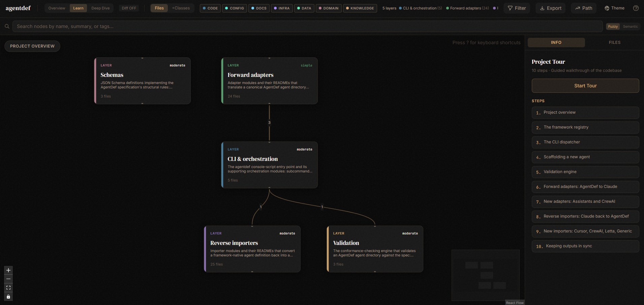Toggle the DOCS category filter
644x305 pixels.
pyautogui.click(x=259, y=8)
